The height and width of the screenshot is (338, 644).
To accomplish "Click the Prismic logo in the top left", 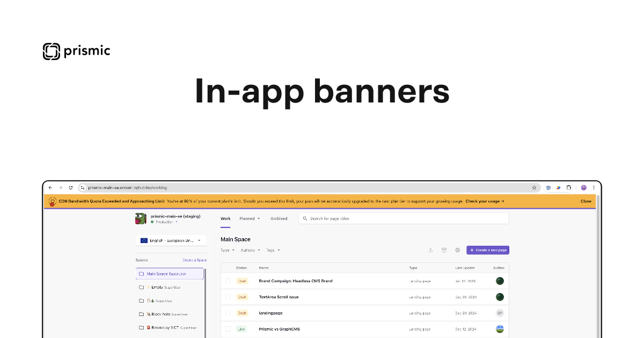I will (76, 51).
